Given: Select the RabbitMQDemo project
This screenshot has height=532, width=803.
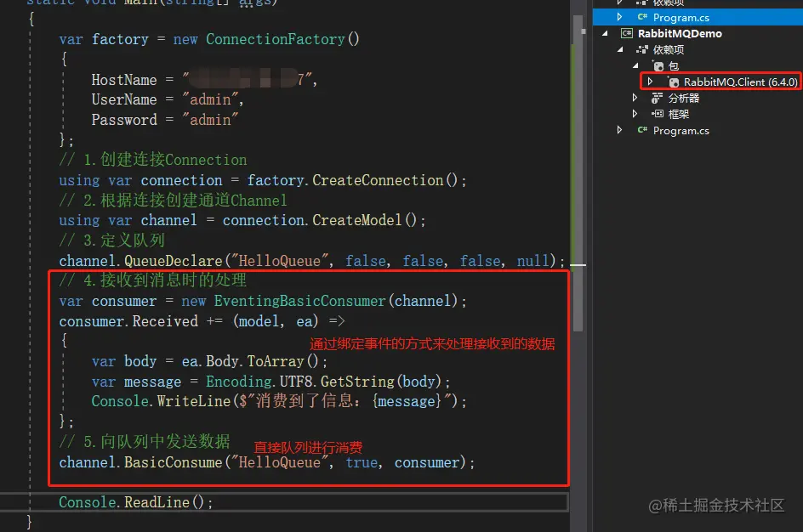Looking at the screenshot, I should tap(680, 34).
